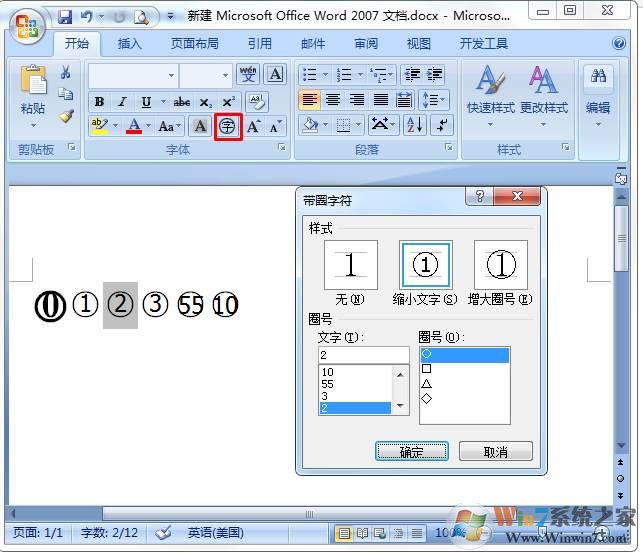The height and width of the screenshot is (552, 643).
Task: Open Word help question mark icon
Action: pos(618,43)
